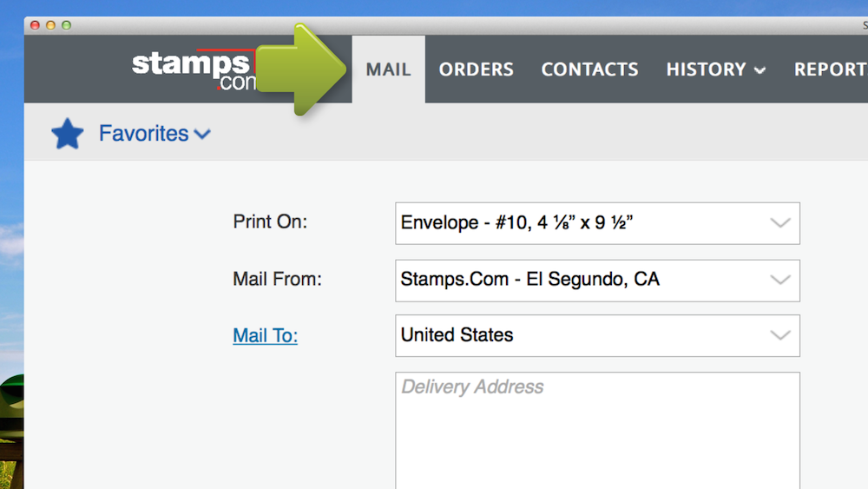Image resolution: width=868 pixels, height=489 pixels.
Task: Expand the chevron next to HISTORY
Action: (x=760, y=71)
